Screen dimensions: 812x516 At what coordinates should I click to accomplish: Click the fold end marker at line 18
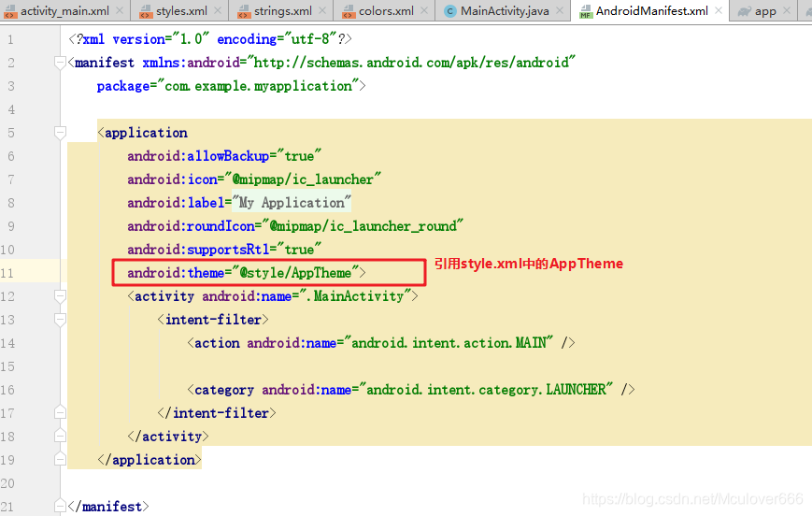pos(60,436)
